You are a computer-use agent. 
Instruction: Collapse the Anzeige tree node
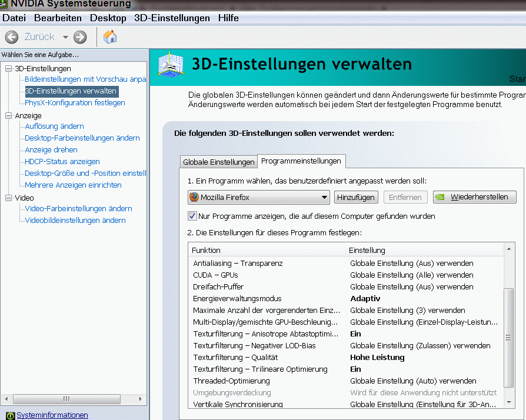point(8,115)
